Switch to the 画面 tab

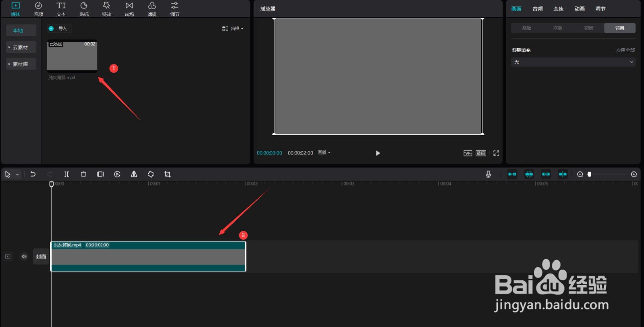(516, 9)
